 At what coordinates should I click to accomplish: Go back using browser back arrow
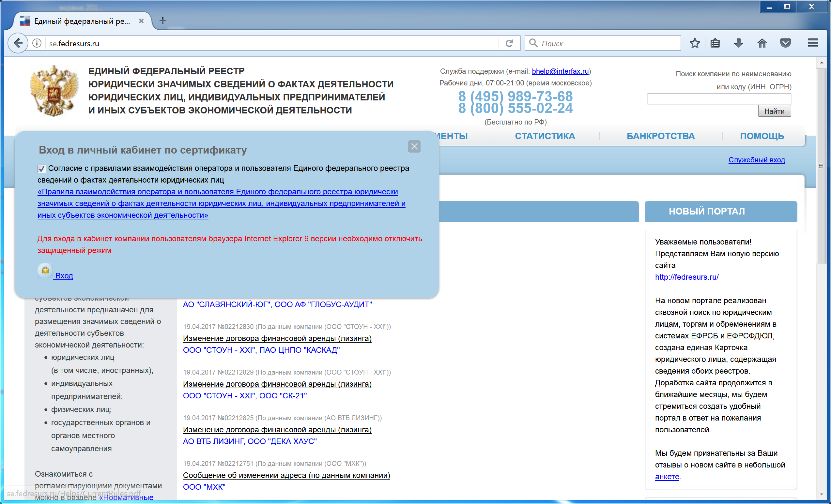tap(18, 43)
